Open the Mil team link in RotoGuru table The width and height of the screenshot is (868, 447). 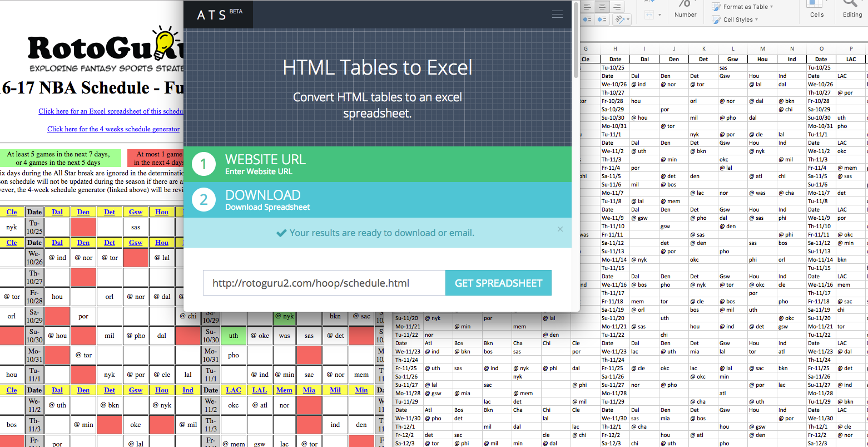click(335, 390)
